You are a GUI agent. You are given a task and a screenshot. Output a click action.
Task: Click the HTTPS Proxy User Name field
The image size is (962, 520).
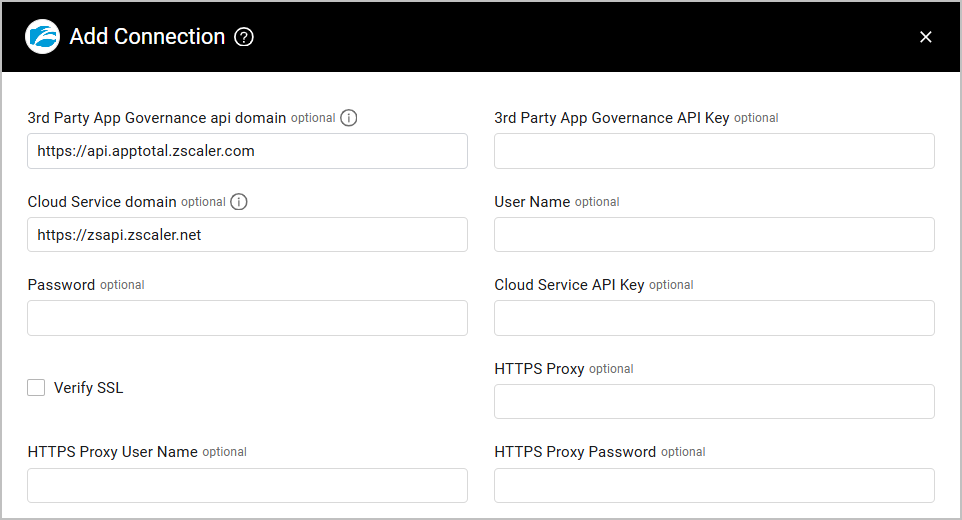[x=247, y=486]
